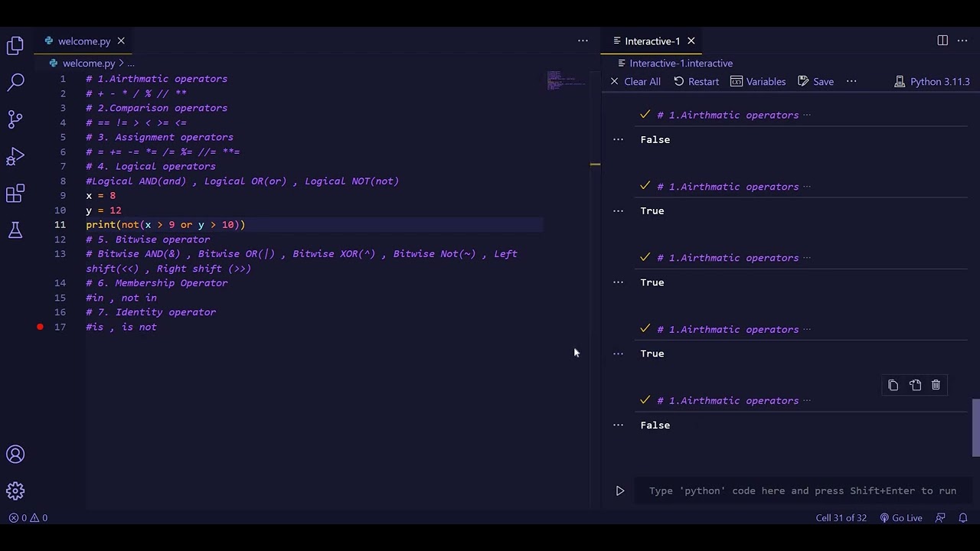
Task: Run the interactive input code
Action: coord(620,491)
